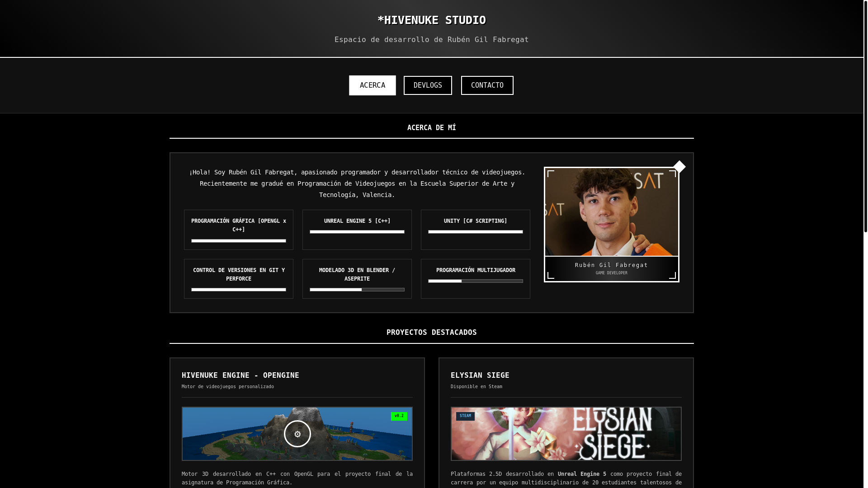Click 'Motor de videojuegos personalizado' subtitle

[228, 387]
